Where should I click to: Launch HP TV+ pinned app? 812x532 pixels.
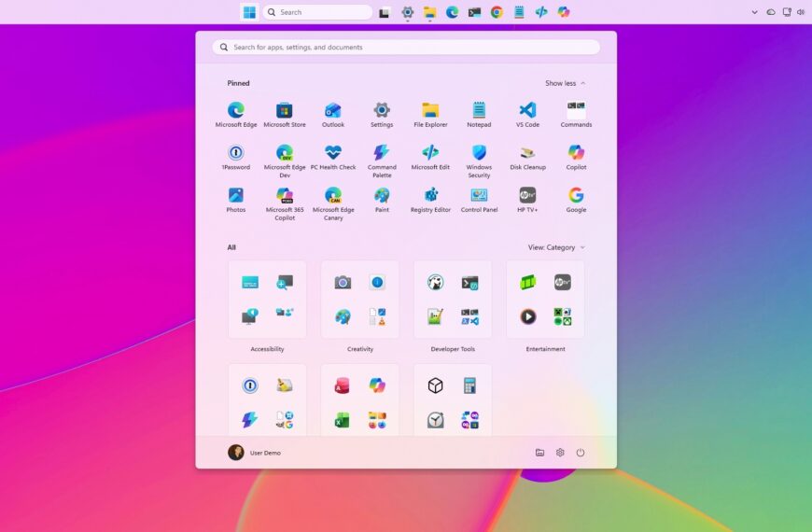(x=527, y=200)
